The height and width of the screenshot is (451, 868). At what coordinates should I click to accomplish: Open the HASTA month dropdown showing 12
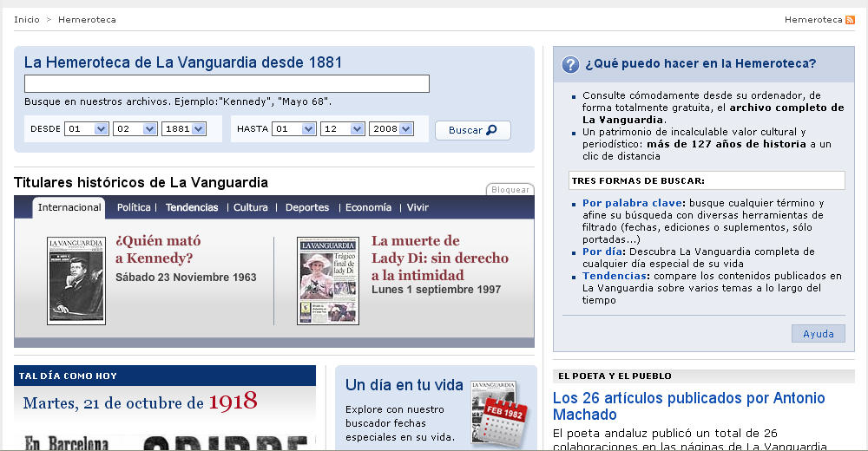tap(342, 129)
